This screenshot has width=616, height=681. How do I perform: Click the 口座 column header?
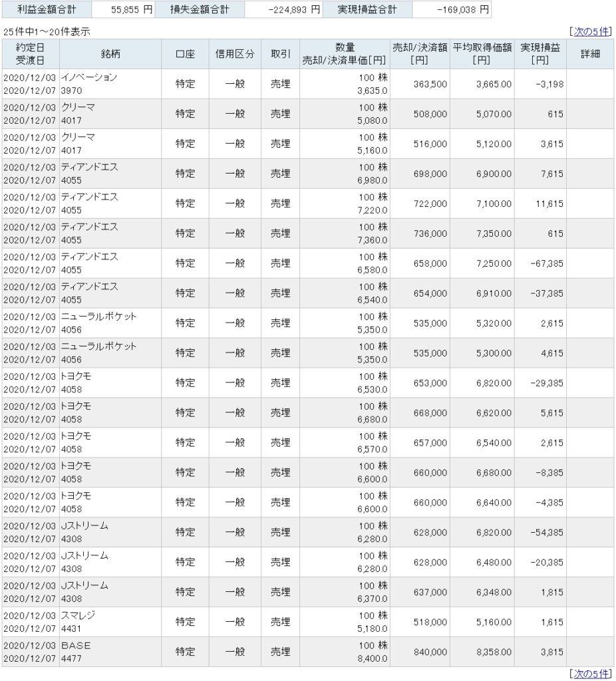pyautogui.click(x=185, y=54)
